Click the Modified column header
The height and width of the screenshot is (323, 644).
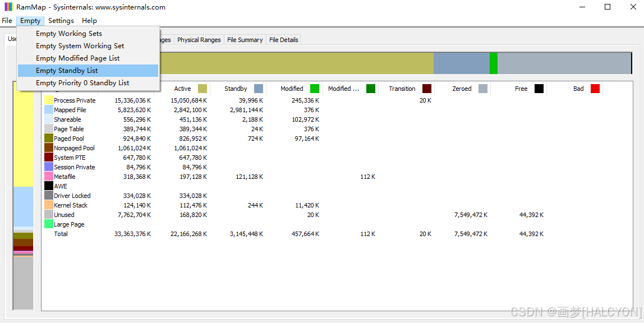[x=294, y=89]
